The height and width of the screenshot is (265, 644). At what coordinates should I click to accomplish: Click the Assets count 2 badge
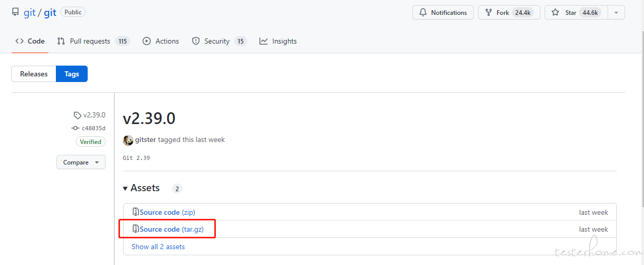point(177,189)
